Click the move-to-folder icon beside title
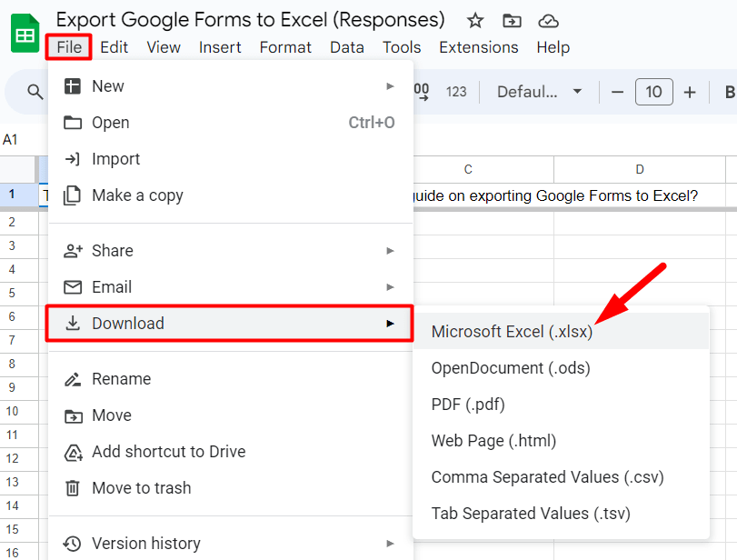This screenshot has width=737, height=560. pos(512,21)
